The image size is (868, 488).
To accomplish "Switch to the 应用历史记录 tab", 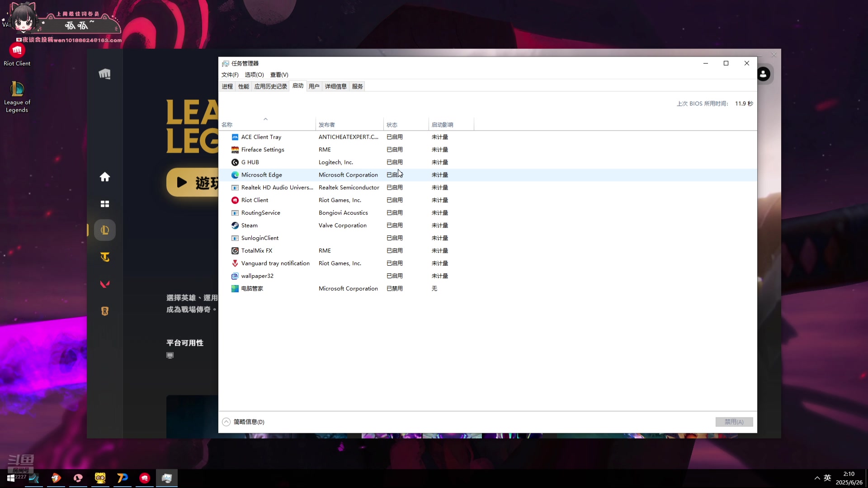I will point(270,86).
